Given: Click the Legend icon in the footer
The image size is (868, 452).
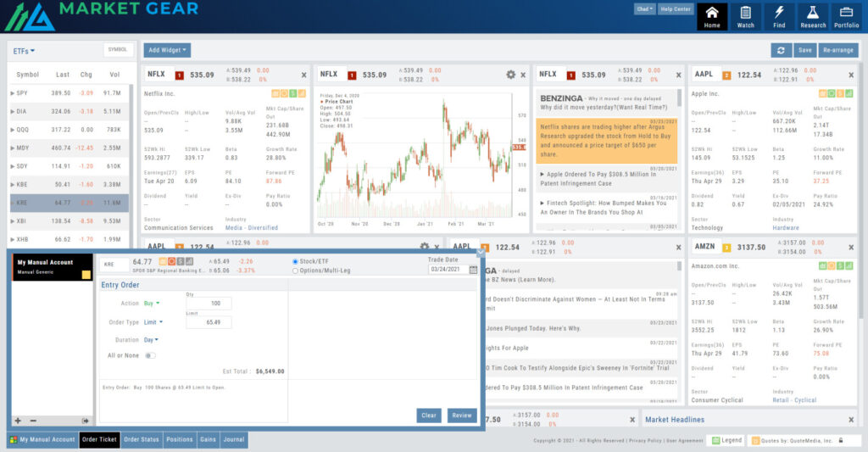Looking at the screenshot, I should [715, 440].
